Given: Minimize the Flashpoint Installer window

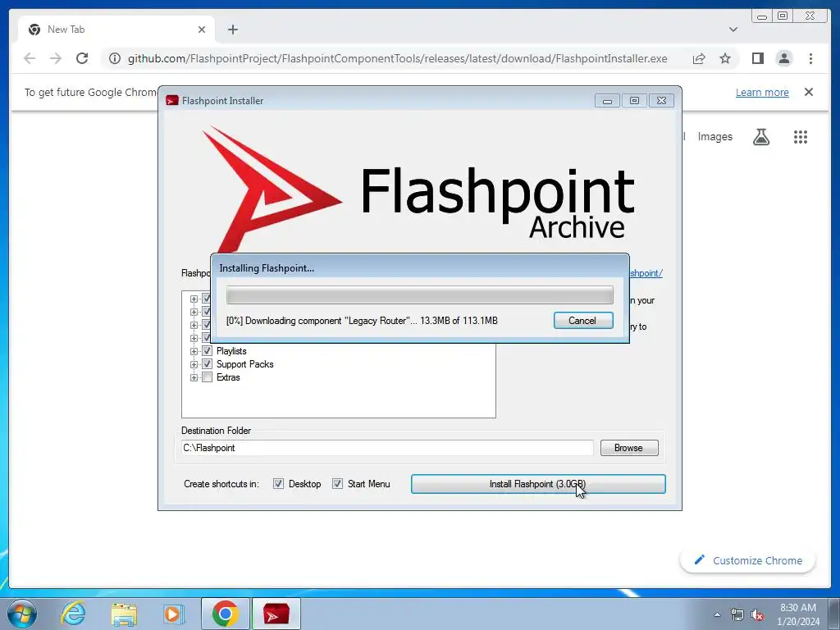Looking at the screenshot, I should point(607,101).
